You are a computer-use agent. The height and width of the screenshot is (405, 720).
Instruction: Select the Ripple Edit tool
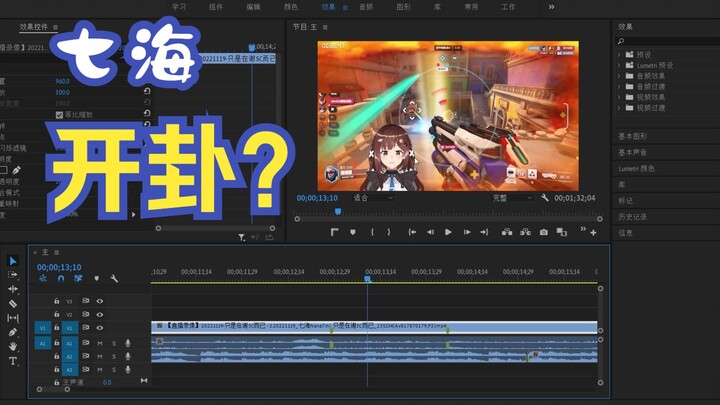[13, 289]
